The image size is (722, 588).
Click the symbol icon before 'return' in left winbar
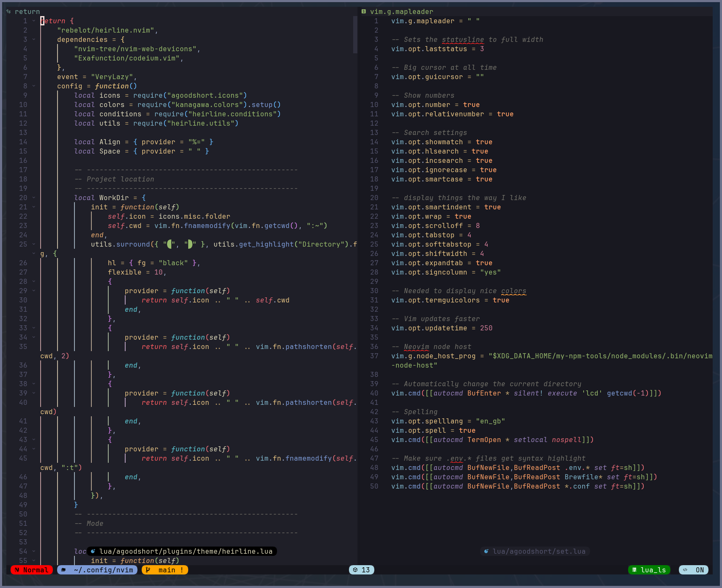[8, 11]
